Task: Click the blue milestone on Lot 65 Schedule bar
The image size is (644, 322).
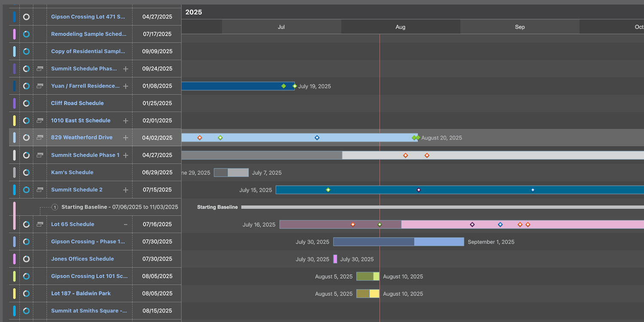Action: (500, 225)
